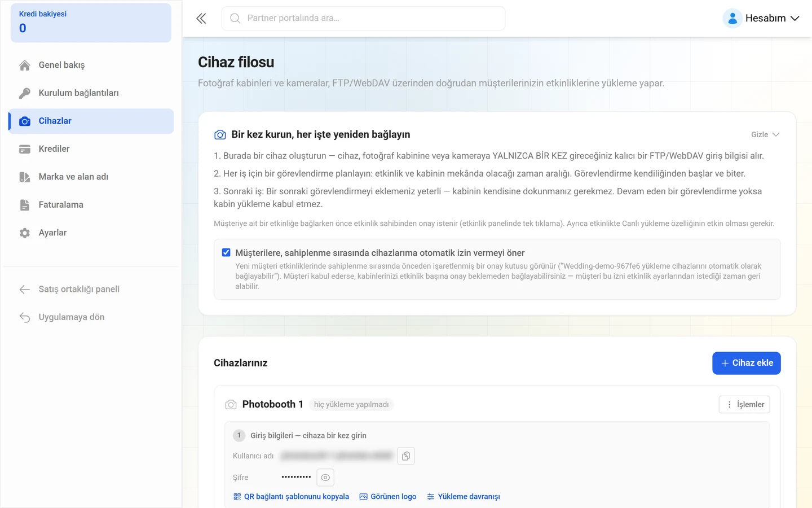
Task: Click the QR code icon in the credentials row
Action: (x=237, y=497)
